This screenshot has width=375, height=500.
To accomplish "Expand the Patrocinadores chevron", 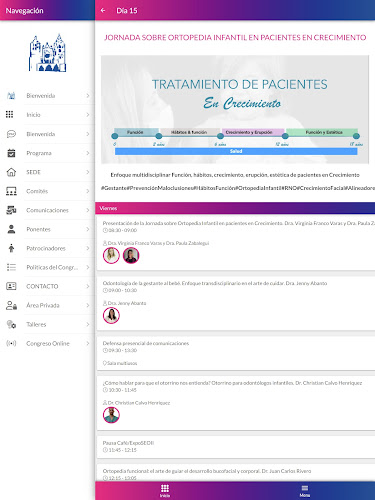I will 88,248.
